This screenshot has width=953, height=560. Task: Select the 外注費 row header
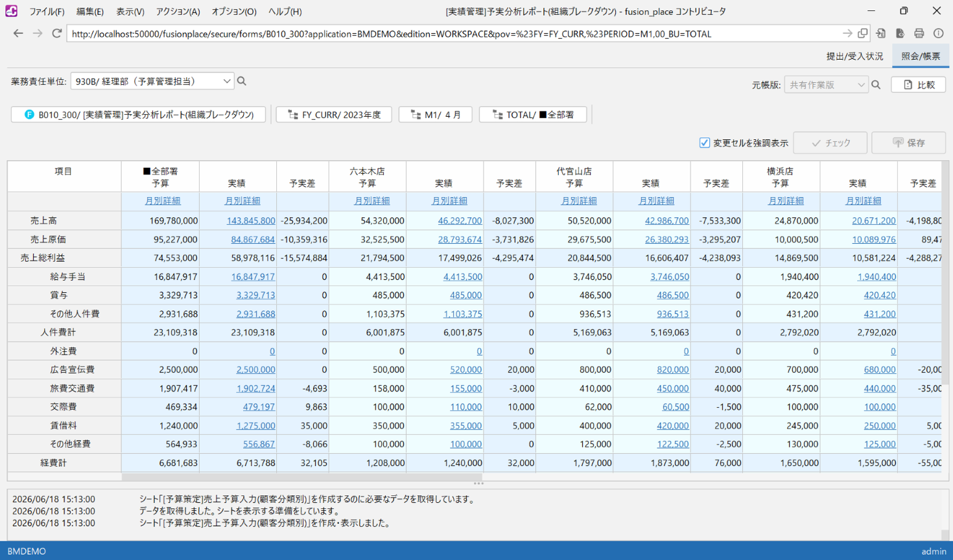coord(64,351)
